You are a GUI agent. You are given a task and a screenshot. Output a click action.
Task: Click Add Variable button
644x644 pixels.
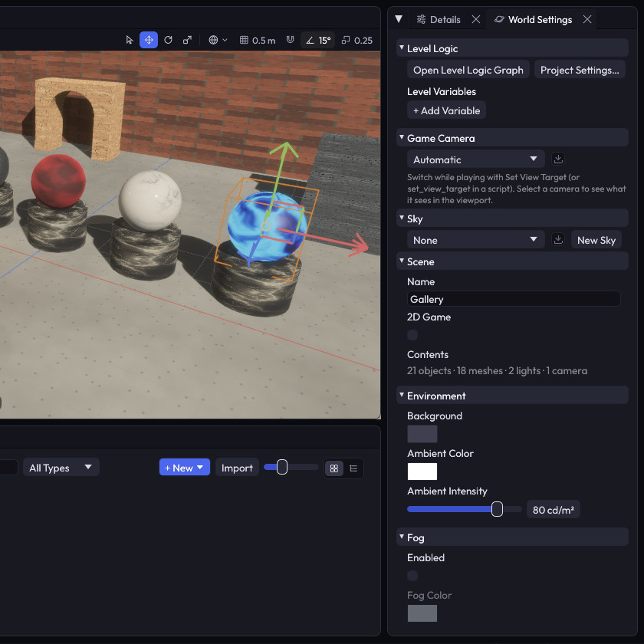click(x=446, y=110)
